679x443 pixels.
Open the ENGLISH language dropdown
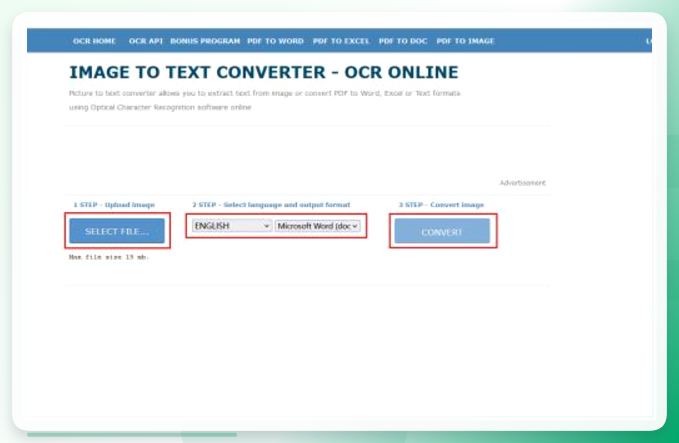click(x=232, y=226)
